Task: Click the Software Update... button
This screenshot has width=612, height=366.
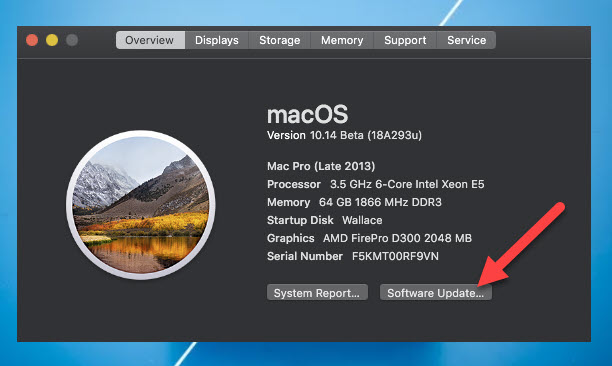Action: [436, 293]
